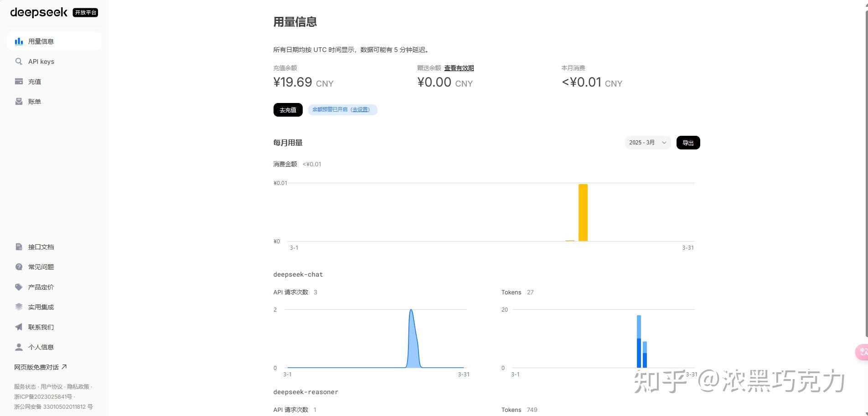Open 实用集成 in the sidebar

pos(41,307)
